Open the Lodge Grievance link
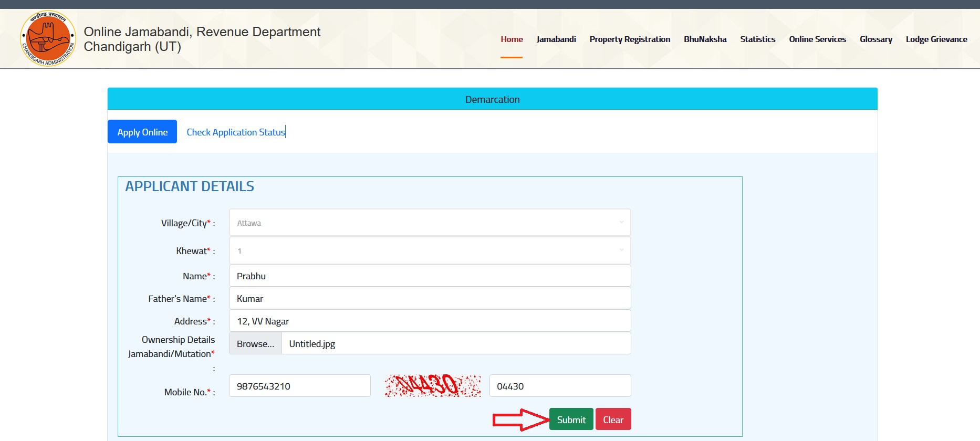The image size is (980, 441). pos(936,39)
